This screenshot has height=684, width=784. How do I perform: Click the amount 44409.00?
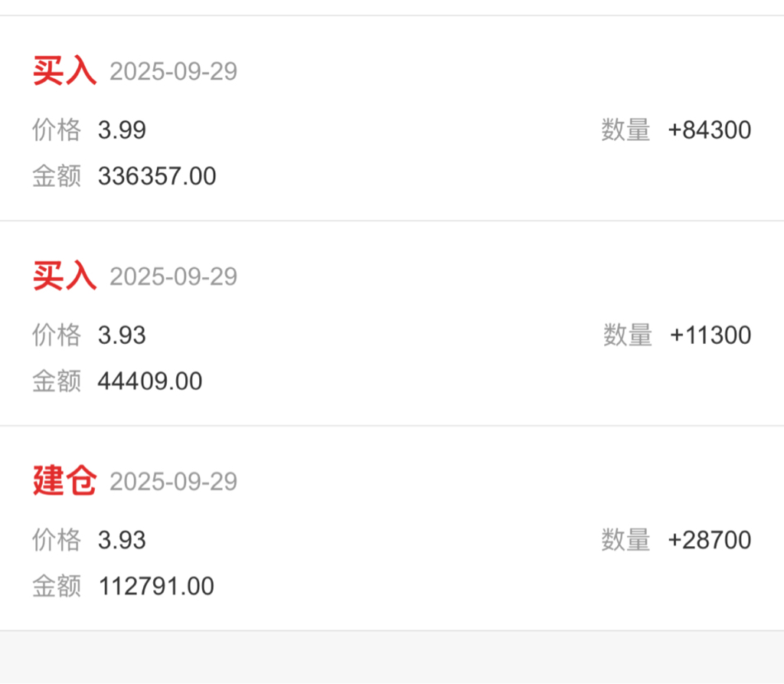click(x=150, y=381)
